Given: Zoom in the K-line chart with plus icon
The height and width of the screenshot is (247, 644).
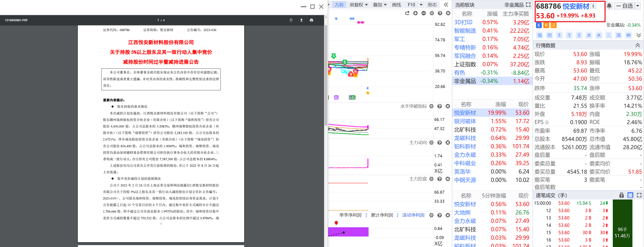Looking at the screenshot, I should pyautogui.click(x=415, y=13).
